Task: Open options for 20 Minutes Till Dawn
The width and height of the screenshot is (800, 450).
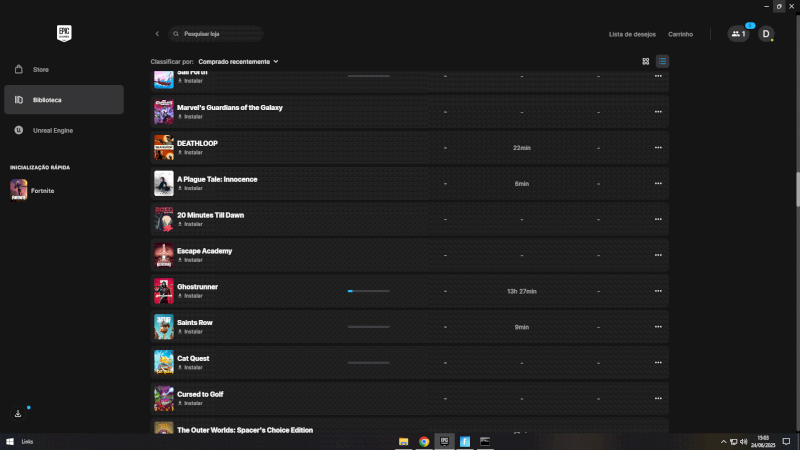Action: click(658, 219)
